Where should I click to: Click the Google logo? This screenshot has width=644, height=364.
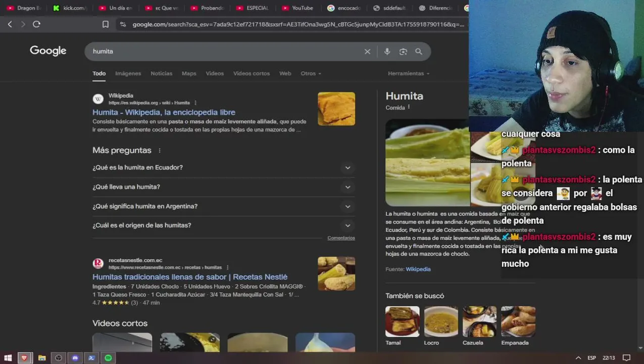[48, 51]
